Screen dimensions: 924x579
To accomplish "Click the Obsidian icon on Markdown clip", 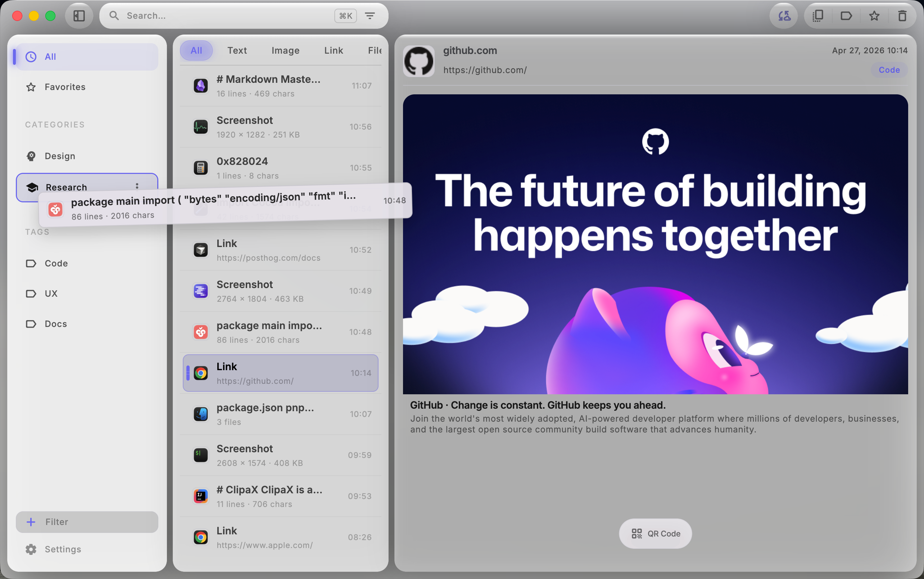I will (x=200, y=86).
